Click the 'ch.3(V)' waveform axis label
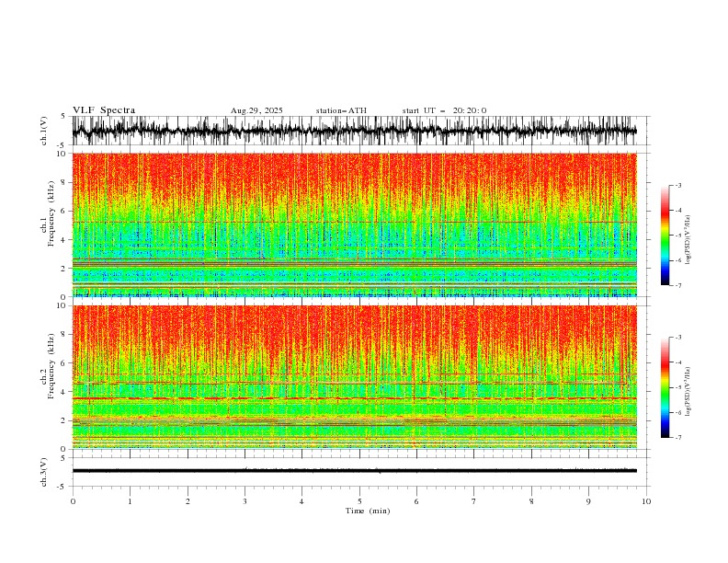Image resolution: width=728 pixels, height=563 pixels. tap(44, 472)
